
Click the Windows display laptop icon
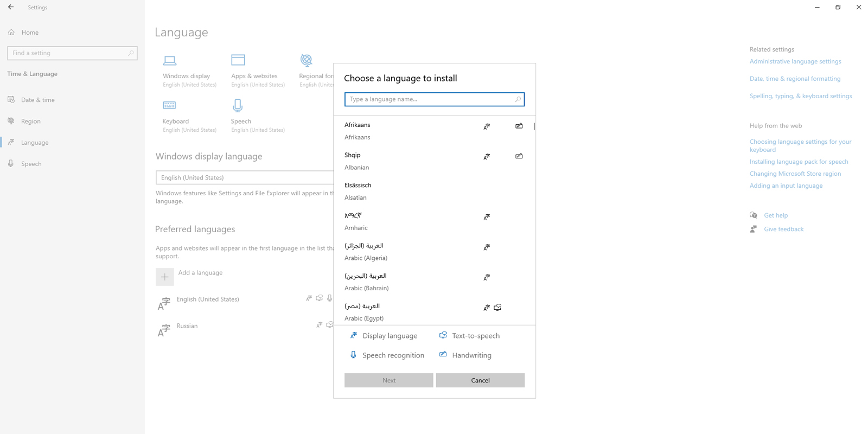point(170,60)
